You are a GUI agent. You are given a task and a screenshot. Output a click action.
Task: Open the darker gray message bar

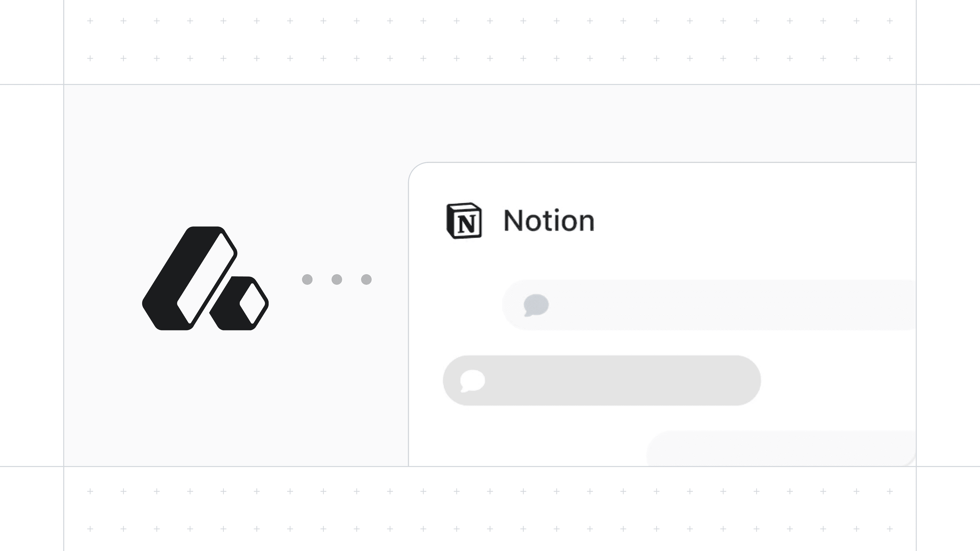[602, 381]
